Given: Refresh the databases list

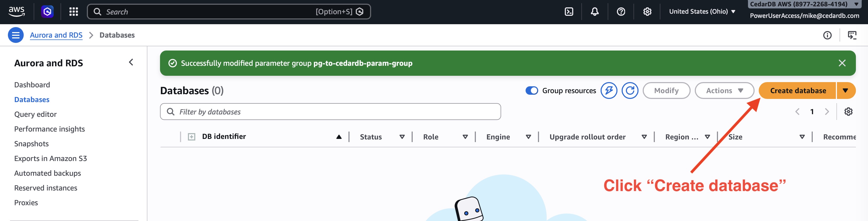Looking at the screenshot, I should tap(630, 91).
